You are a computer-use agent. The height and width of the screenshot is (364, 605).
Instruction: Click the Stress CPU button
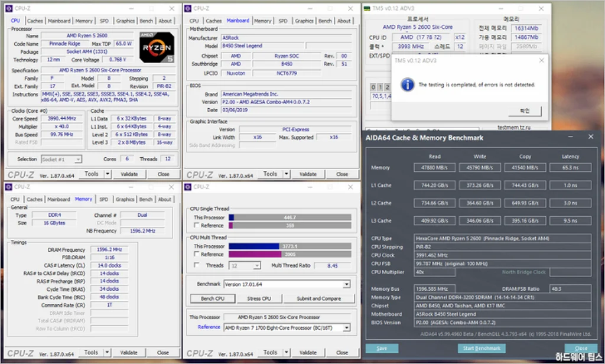point(259,298)
